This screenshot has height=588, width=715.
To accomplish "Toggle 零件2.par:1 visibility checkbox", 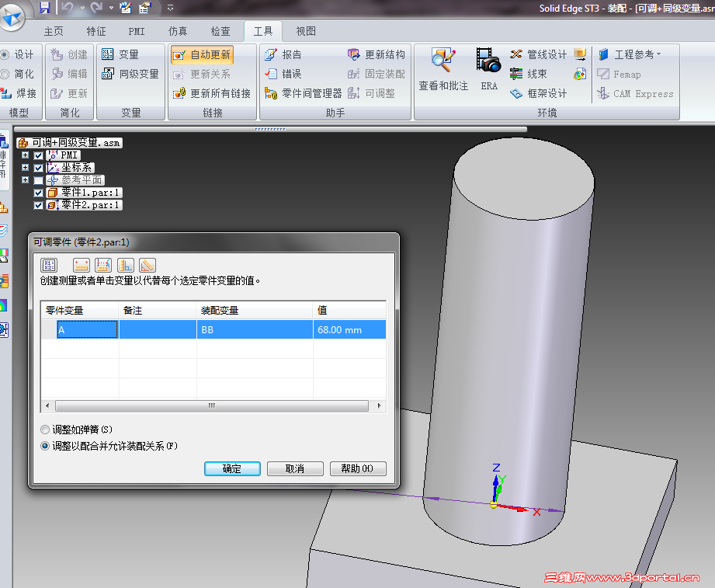I will click(x=38, y=205).
